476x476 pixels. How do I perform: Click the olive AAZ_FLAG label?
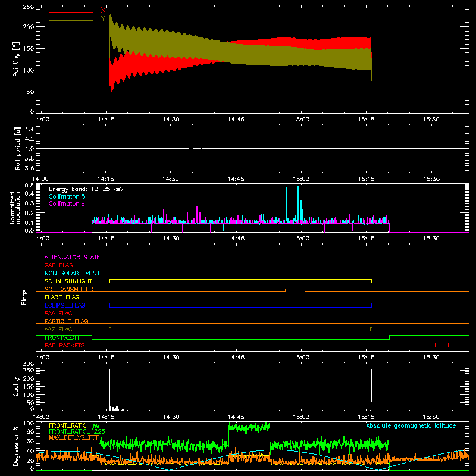click(x=58, y=329)
